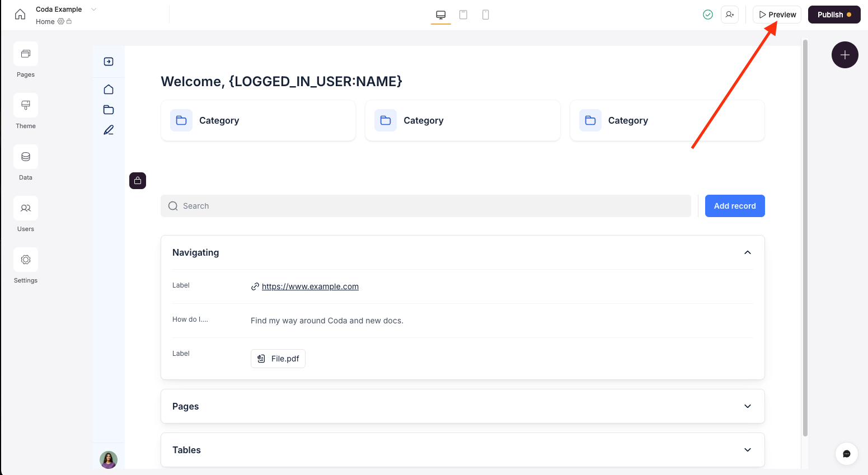Switch to mobile device view

tap(486, 15)
